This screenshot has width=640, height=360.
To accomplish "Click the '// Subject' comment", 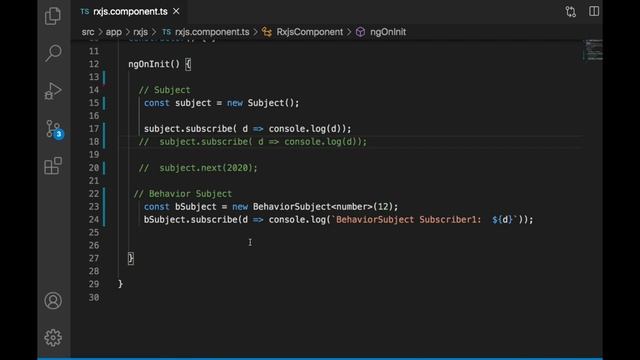I will [x=164, y=90].
